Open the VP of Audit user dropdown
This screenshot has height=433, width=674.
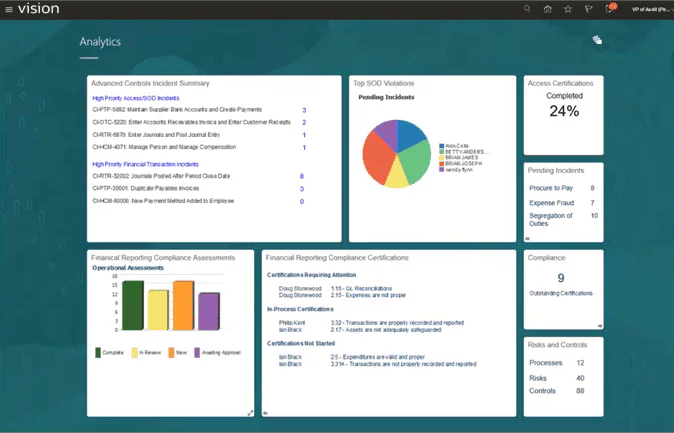(650, 9)
